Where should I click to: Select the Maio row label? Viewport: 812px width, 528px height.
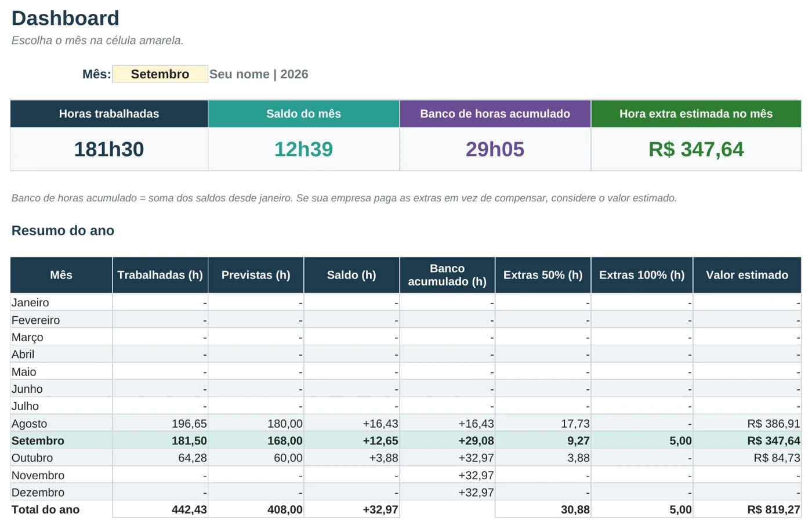coord(24,372)
